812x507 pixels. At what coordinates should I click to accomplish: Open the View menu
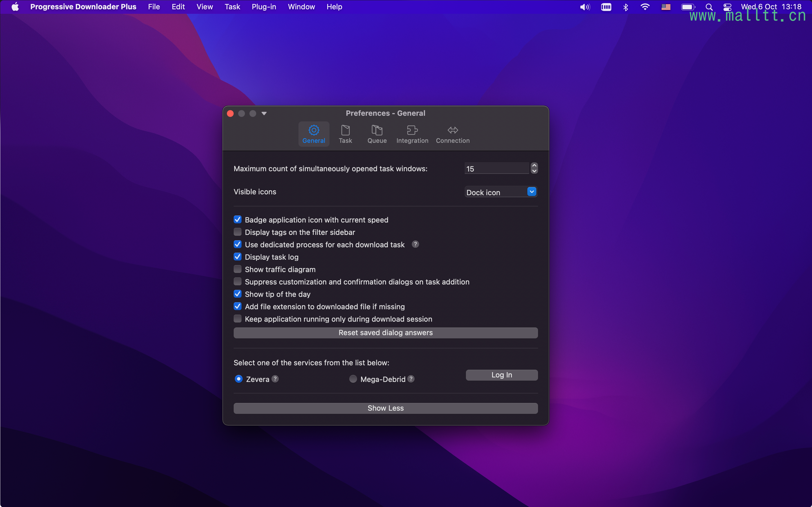click(205, 7)
